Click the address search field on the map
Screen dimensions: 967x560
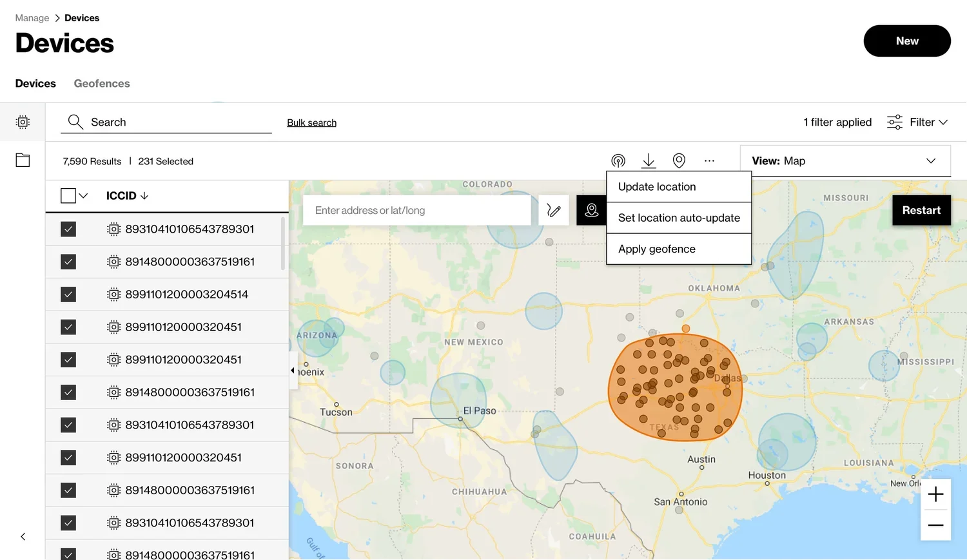pyautogui.click(x=416, y=210)
